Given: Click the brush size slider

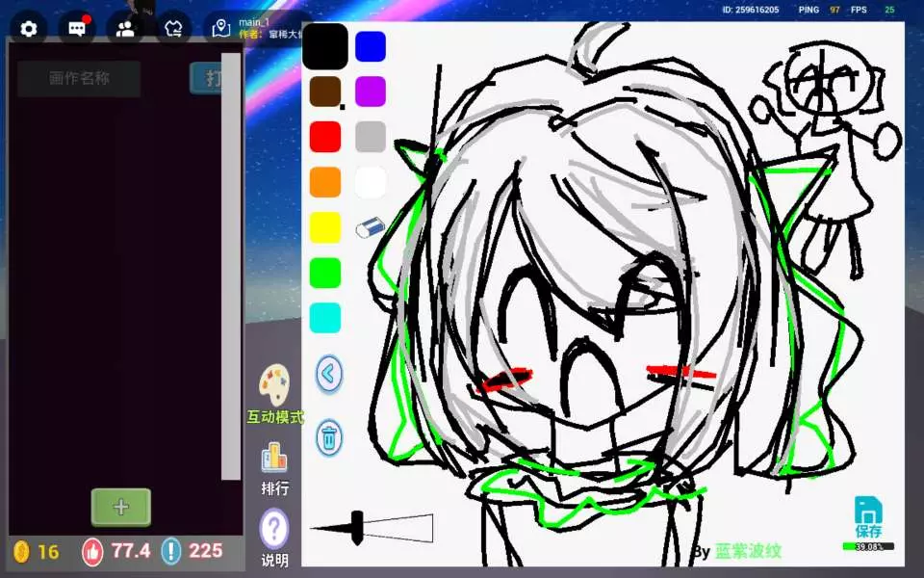Looking at the screenshot, I should pos(372,528).
